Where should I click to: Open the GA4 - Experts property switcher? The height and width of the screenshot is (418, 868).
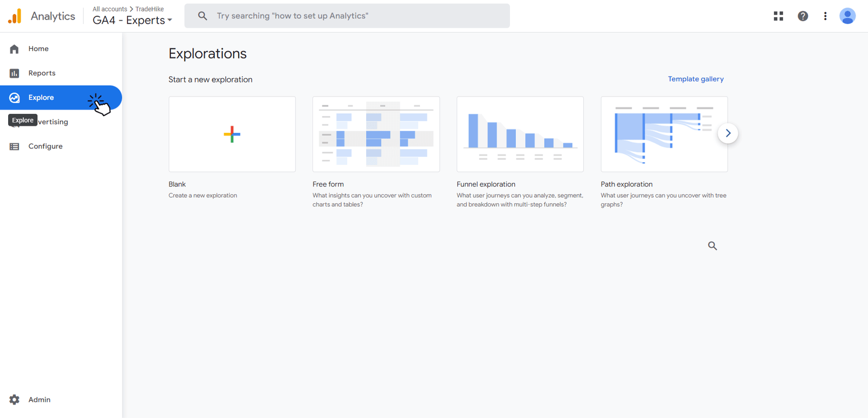[x=130, y=20]
